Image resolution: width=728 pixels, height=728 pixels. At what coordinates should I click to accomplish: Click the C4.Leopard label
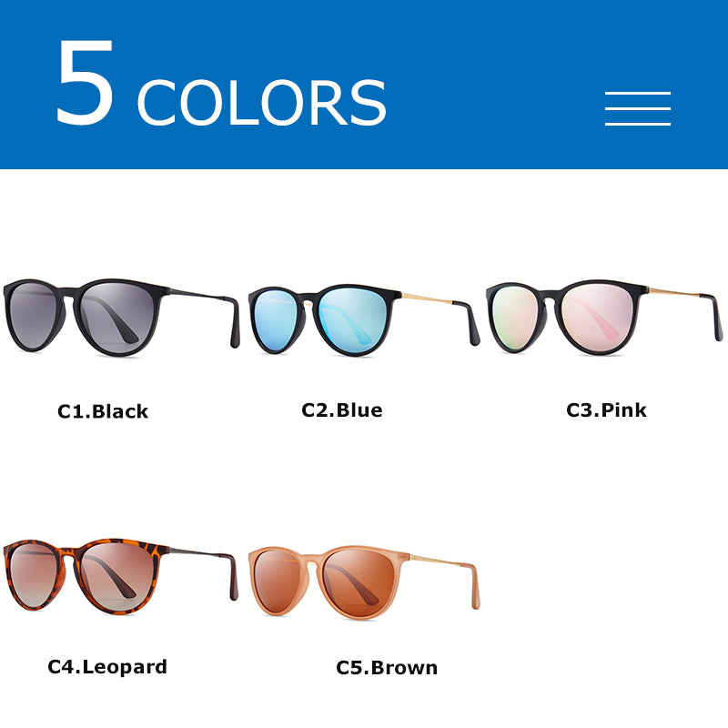pyautogui.click(x=107, y=667)
